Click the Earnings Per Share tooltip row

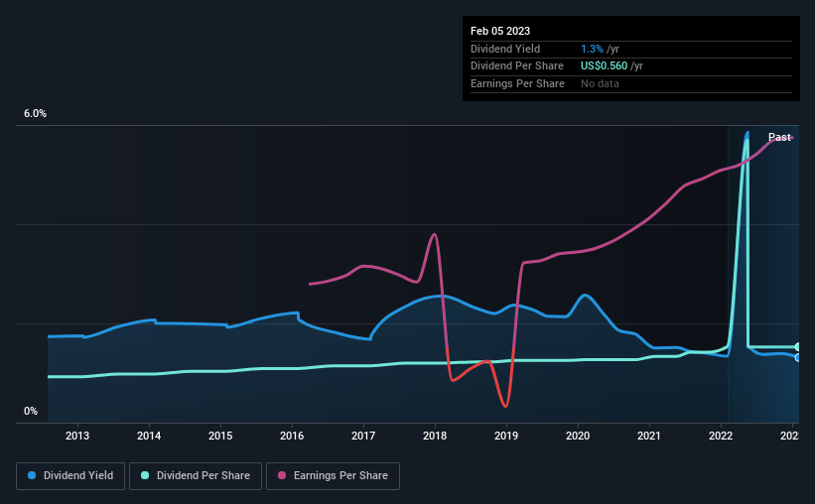(x=631, y=83)
